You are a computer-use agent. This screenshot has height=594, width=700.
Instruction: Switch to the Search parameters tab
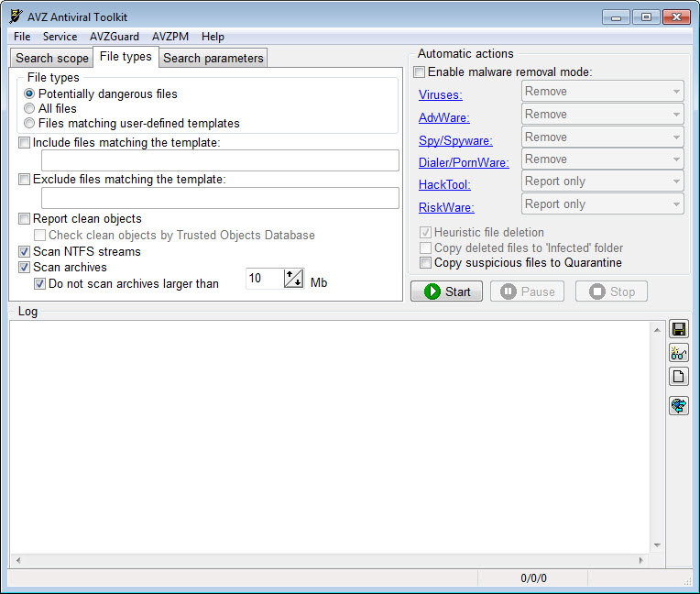click(x=213, y=58)
